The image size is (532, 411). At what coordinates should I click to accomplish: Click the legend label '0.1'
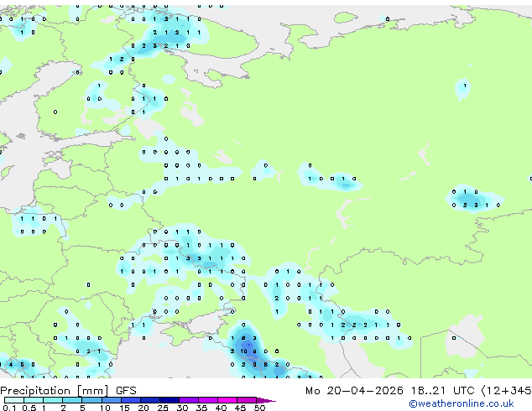(x=8, y=408)
